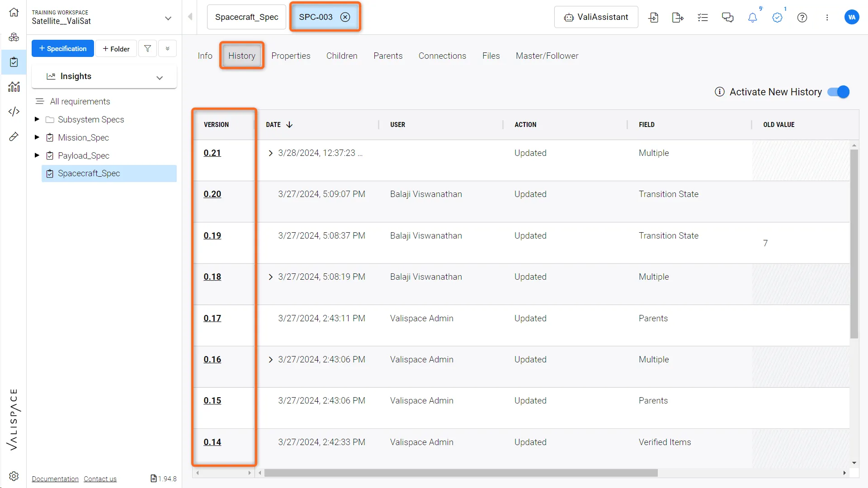Open version 0.20 link

pos(212,194)
